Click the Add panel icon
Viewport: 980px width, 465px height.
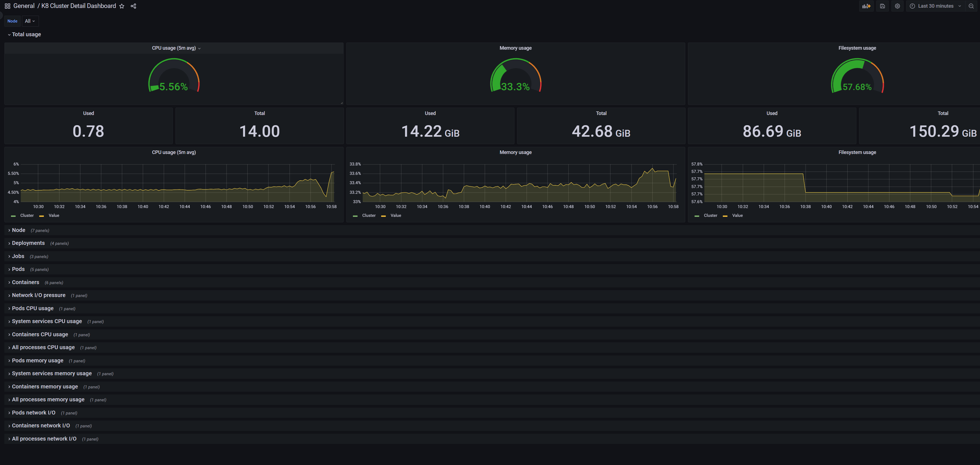[x=866, y=6]
